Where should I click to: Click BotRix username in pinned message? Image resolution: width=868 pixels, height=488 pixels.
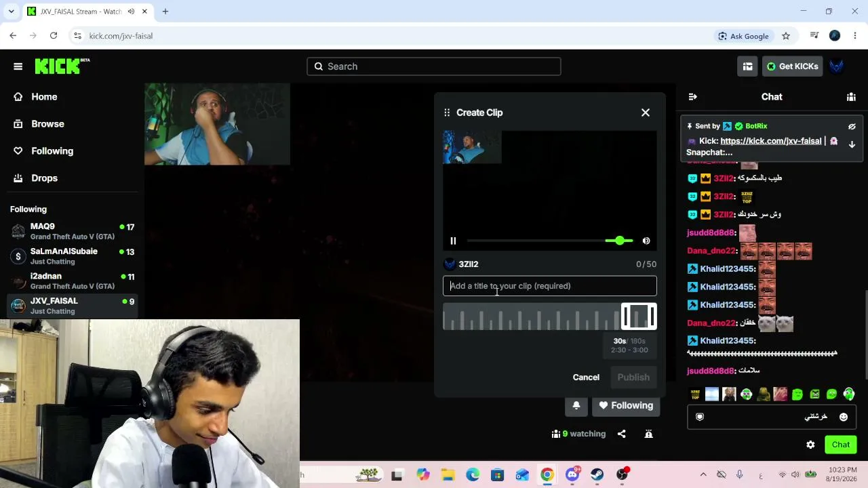point(756,126)
